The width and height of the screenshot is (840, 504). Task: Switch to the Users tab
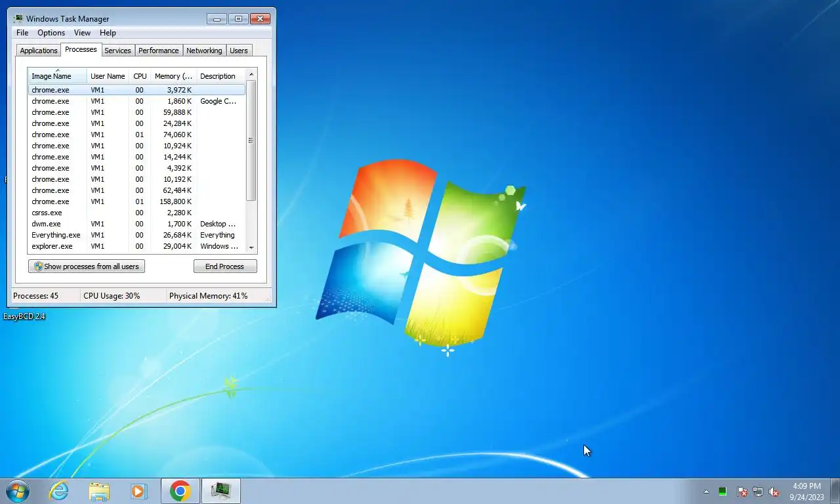(239, 51)
